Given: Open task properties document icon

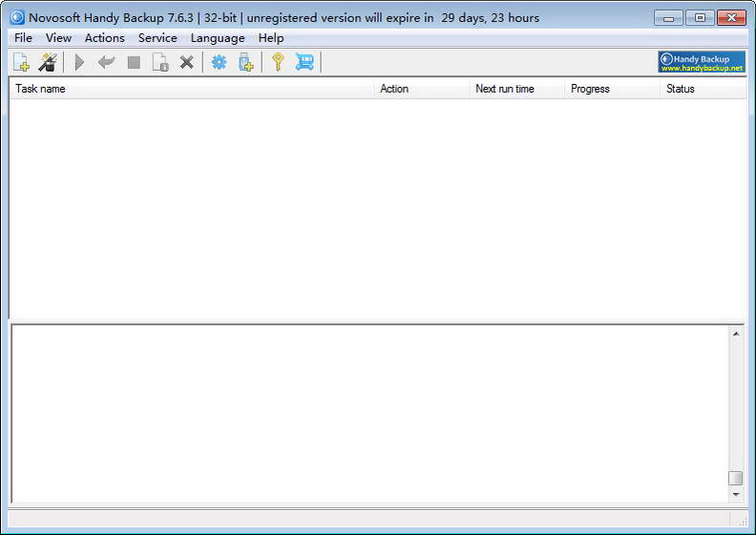Looking at the screenshot, I should tap(160, 62).
